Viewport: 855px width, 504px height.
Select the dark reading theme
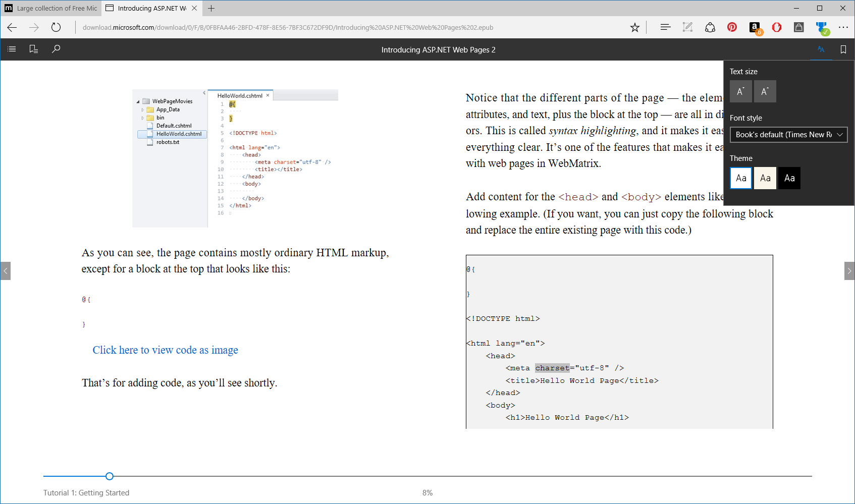point(789,178)
